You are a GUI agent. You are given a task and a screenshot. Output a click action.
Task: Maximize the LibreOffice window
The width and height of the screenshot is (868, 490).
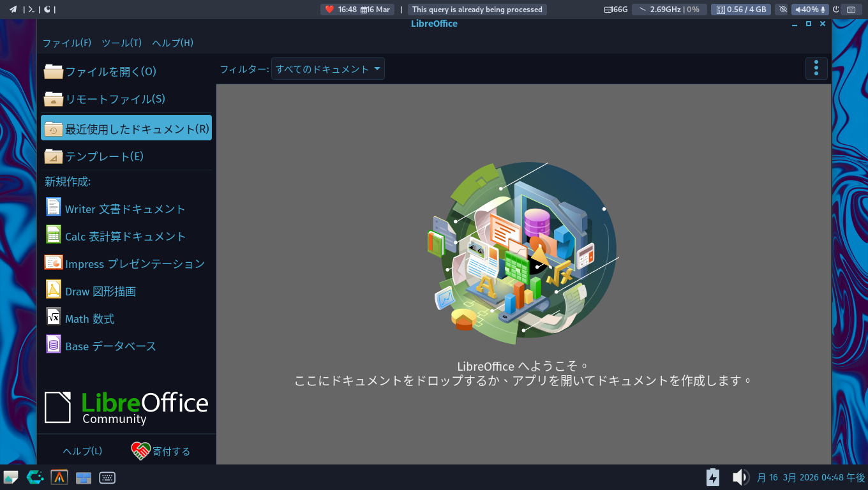[x=809, y=24]
